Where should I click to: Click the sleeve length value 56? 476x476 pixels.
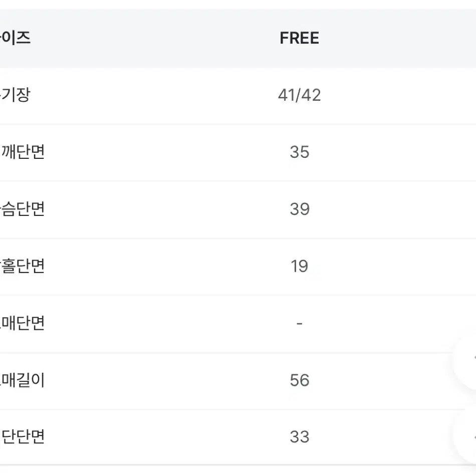[x=299, y=380]
